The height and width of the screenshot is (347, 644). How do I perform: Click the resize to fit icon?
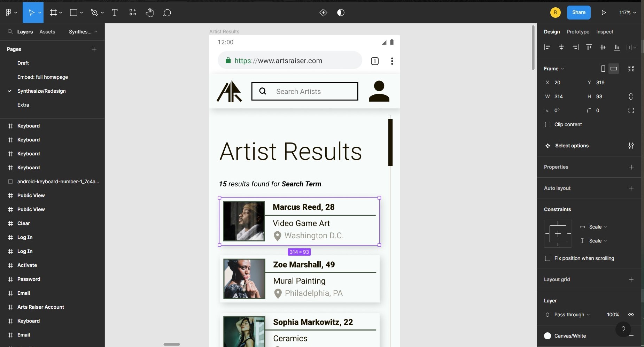pyautogui.click(x=631, y=69)
